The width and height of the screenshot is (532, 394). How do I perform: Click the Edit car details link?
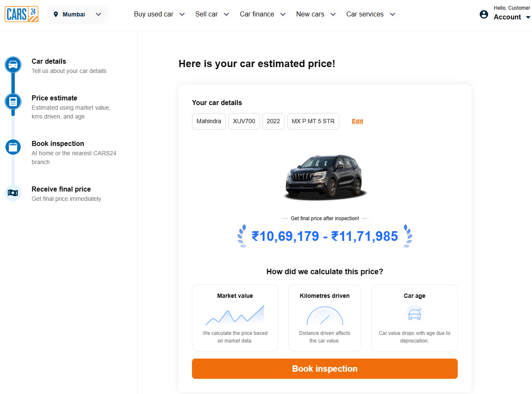pyautogui.click(x=357, y=121)
